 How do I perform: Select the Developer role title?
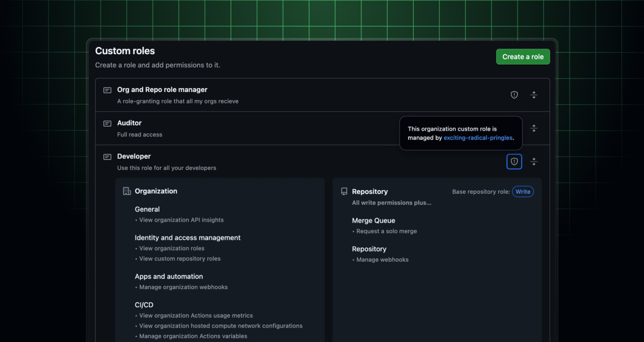pos(134,156)
